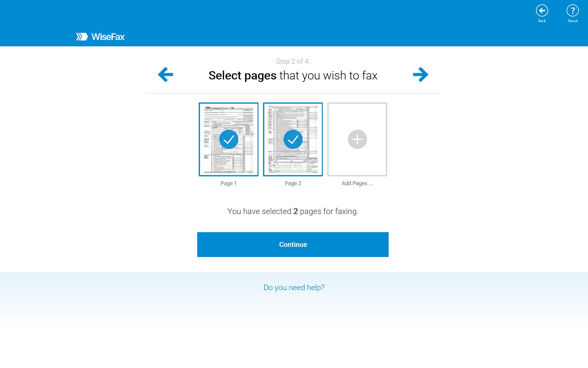Select the Page 1 label
Image resolution: width=588 pixels, height=368 pixels.
(228, 183)
